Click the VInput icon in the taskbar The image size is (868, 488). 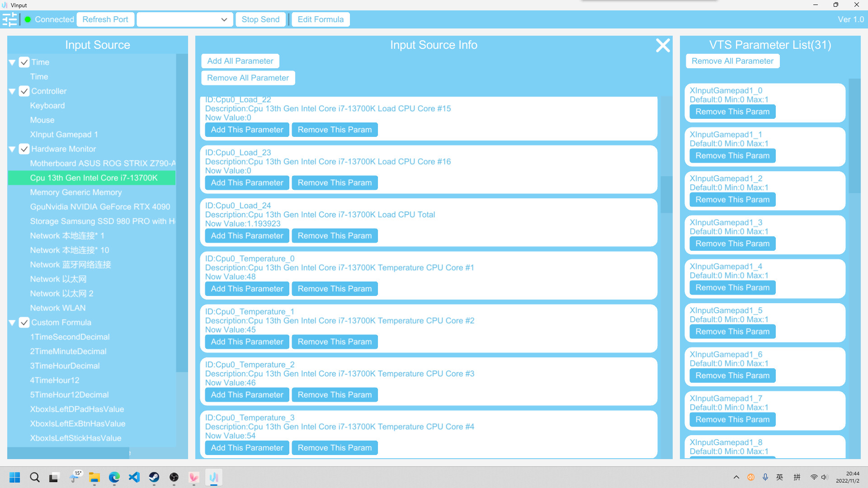coord(214,477)
